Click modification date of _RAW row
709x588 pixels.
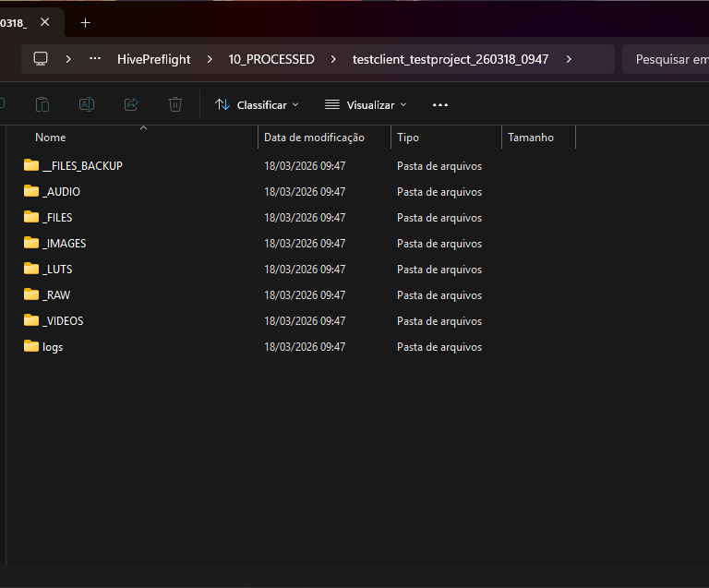click(x=305, y=295)
